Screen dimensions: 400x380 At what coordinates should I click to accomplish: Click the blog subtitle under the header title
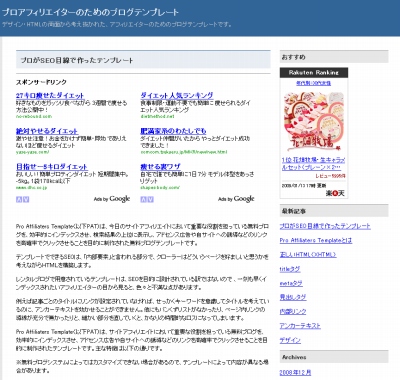click(117, 25)
